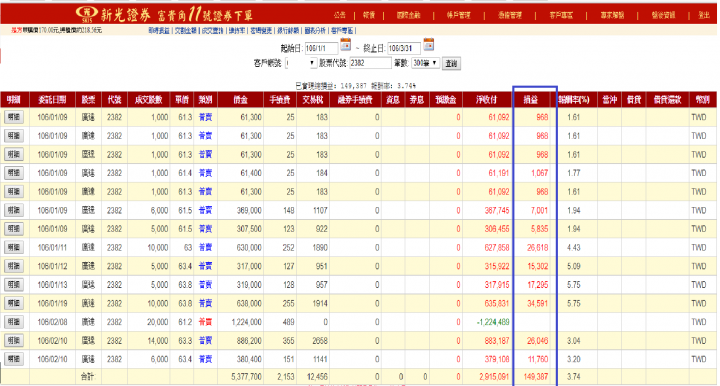The height and width of the screenshot is (386, 720).
Task: Click 登出 to log out
Action: coord(703,15)
